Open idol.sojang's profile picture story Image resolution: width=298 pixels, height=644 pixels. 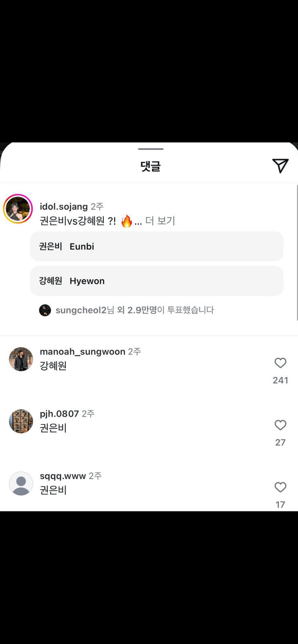18,208
